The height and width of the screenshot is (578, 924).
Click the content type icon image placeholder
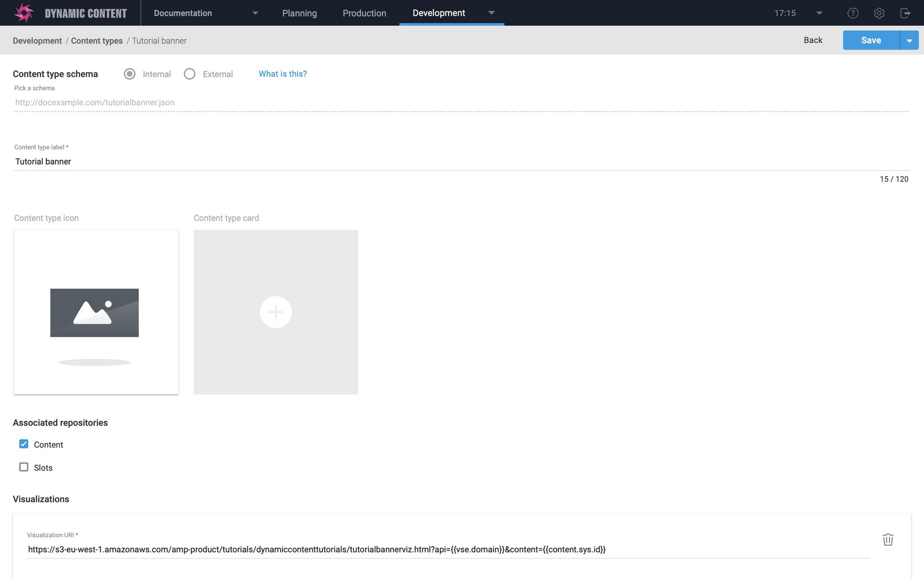[x=95, y=312]
